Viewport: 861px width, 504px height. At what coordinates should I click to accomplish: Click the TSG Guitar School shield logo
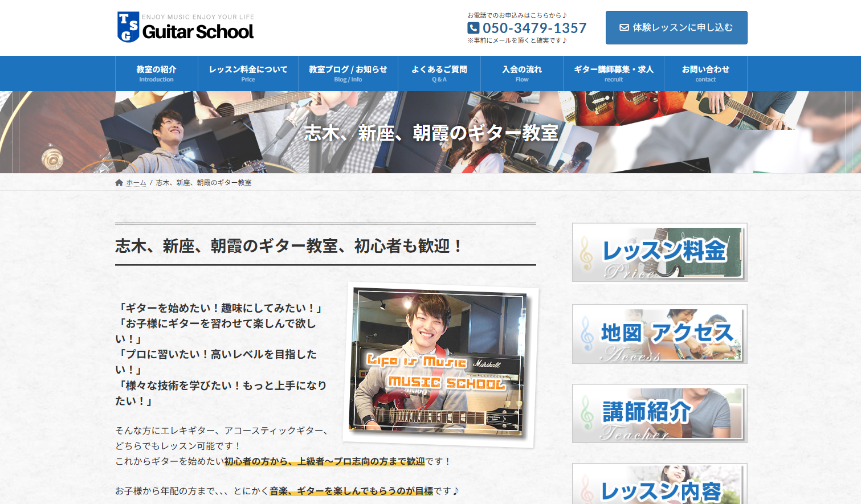128,27
